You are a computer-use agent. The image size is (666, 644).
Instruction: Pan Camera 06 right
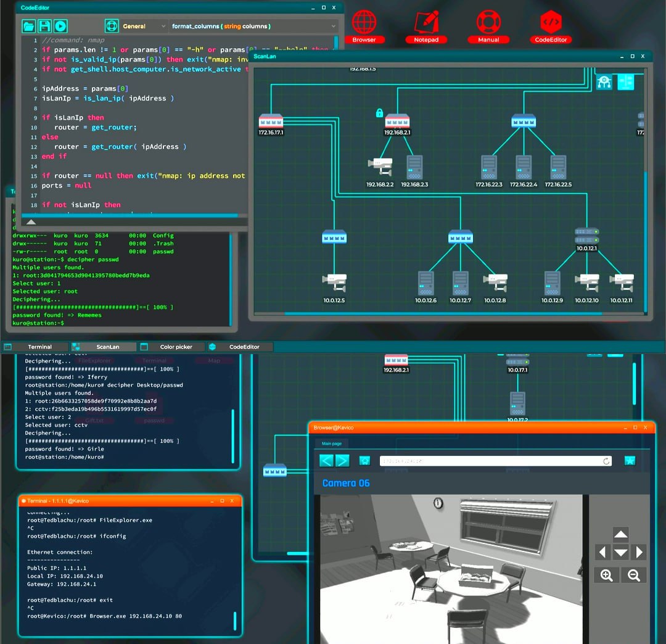click(x=639, y=552)
